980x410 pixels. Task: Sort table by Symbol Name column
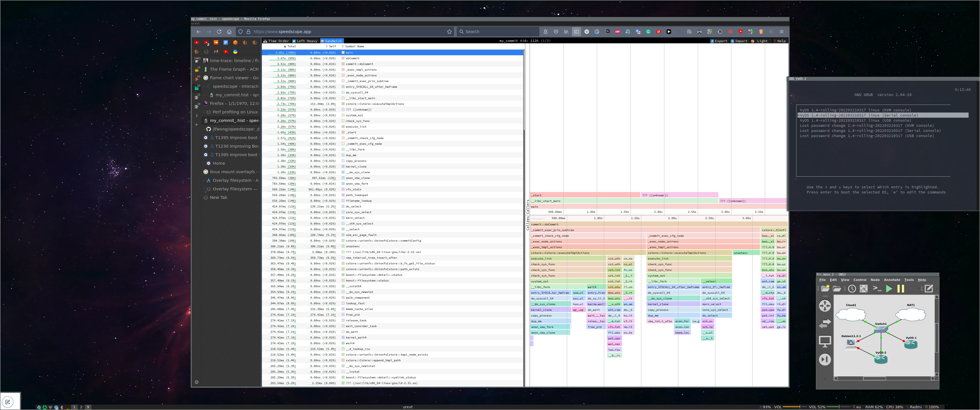coord(354,46)
